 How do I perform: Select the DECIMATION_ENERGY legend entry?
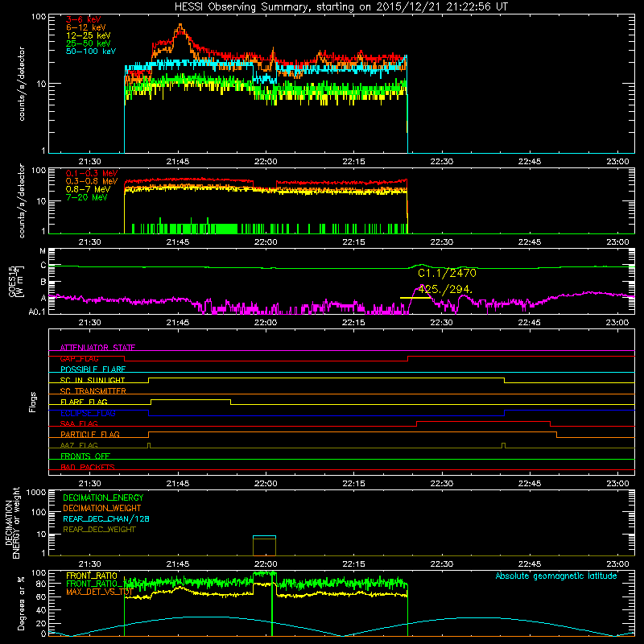[103, 497]
